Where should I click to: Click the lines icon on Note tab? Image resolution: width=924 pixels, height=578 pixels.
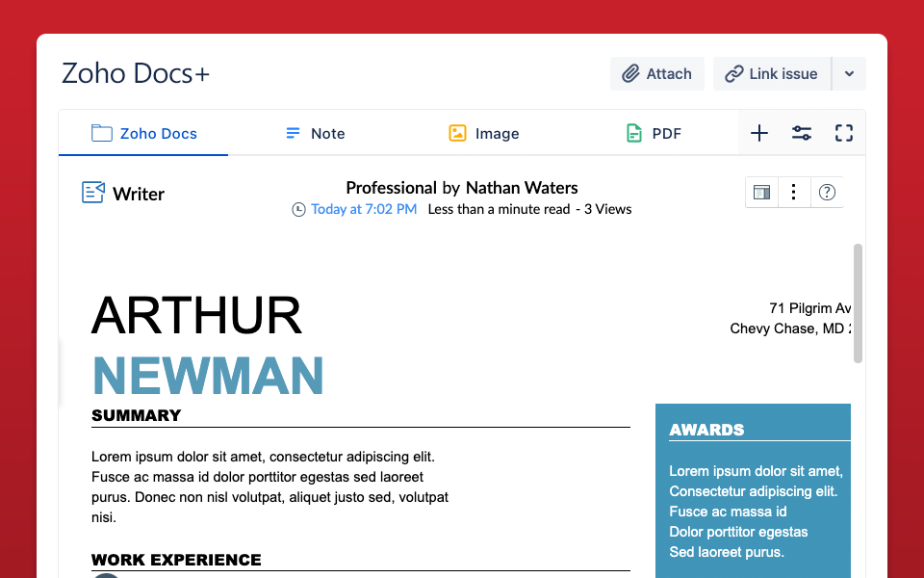[x=293, y=133]
